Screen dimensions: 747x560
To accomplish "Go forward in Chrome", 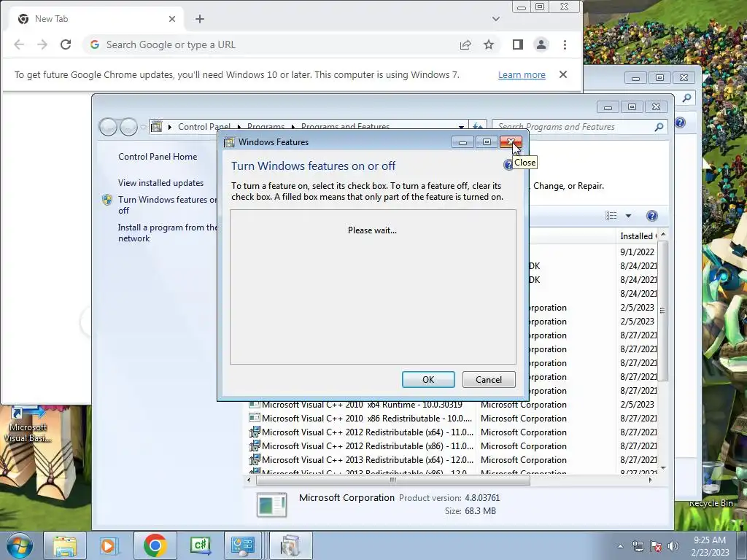I will (x=42, y=44).
